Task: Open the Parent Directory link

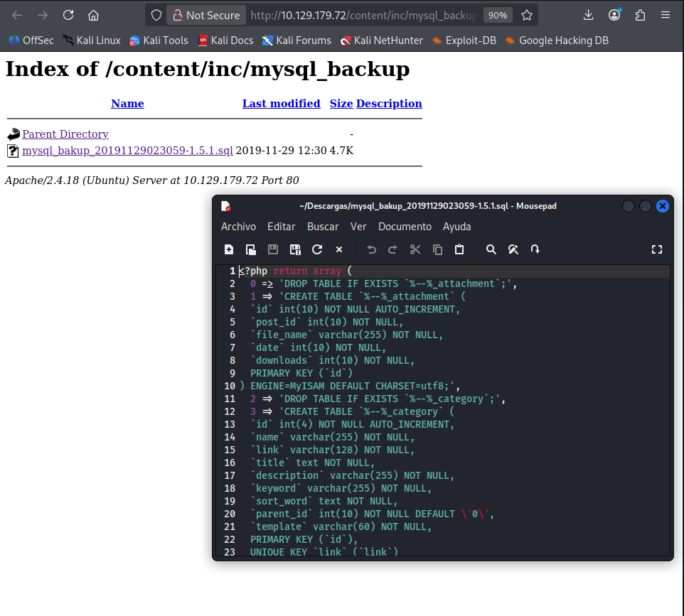Action: click(65, 134)
